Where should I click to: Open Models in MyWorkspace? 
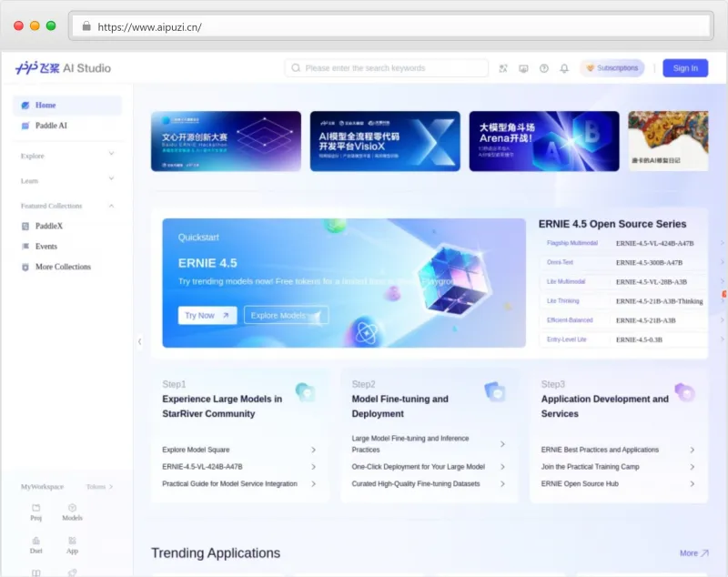72,511
